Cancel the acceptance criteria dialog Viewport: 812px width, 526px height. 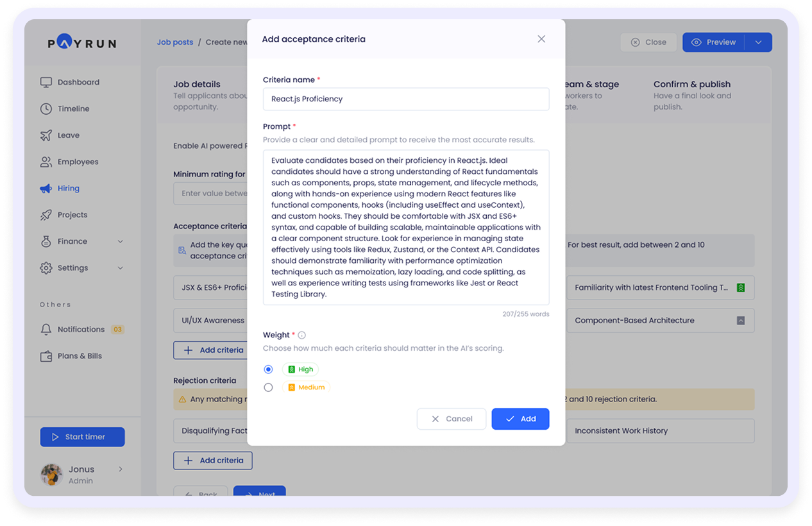(452, 419)
